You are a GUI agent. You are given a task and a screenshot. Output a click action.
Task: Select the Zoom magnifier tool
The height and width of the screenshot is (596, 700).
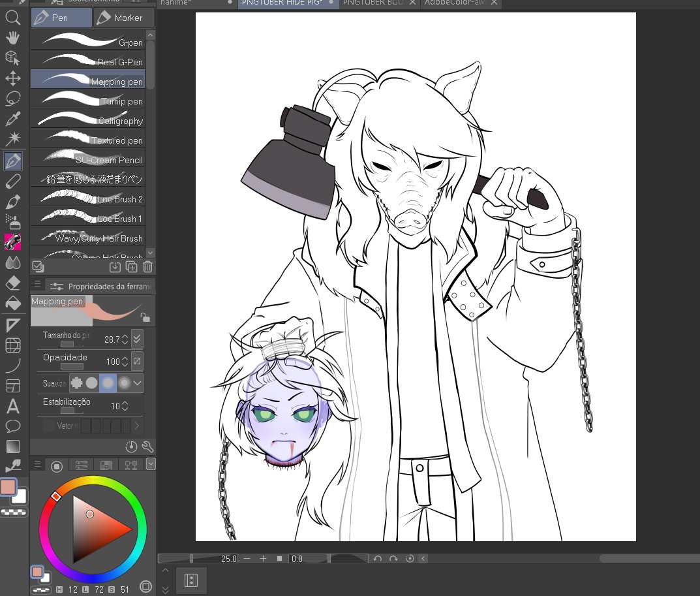pos(12,18)
